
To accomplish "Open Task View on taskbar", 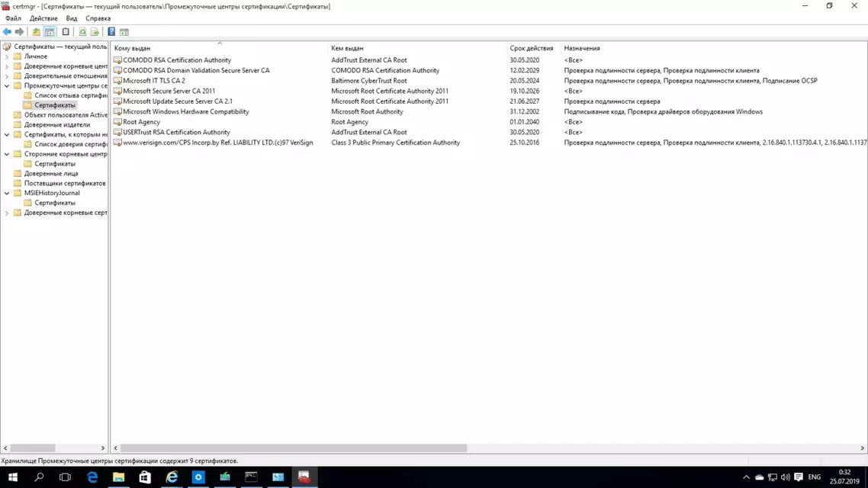I will pyautogui.click(x=65, y=477).
